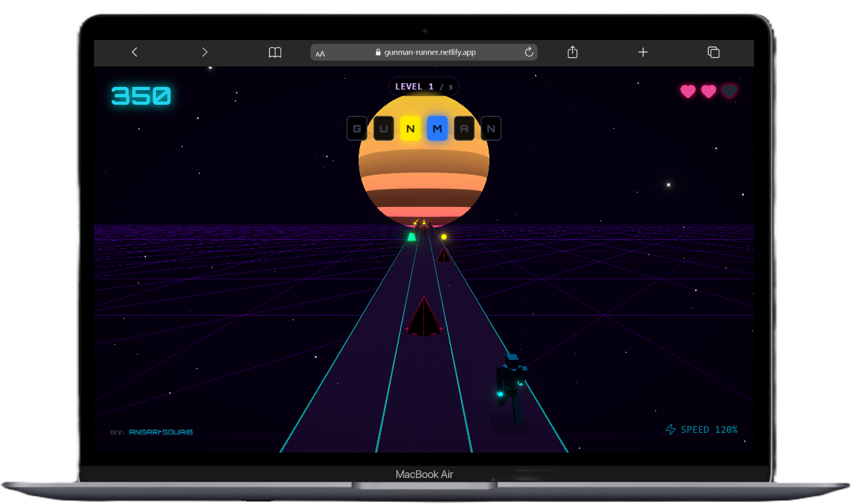Open the Safari share sheet icon
Image resolution: width=855 pixels, height=504 pixels.
click(x=573, y=52)
